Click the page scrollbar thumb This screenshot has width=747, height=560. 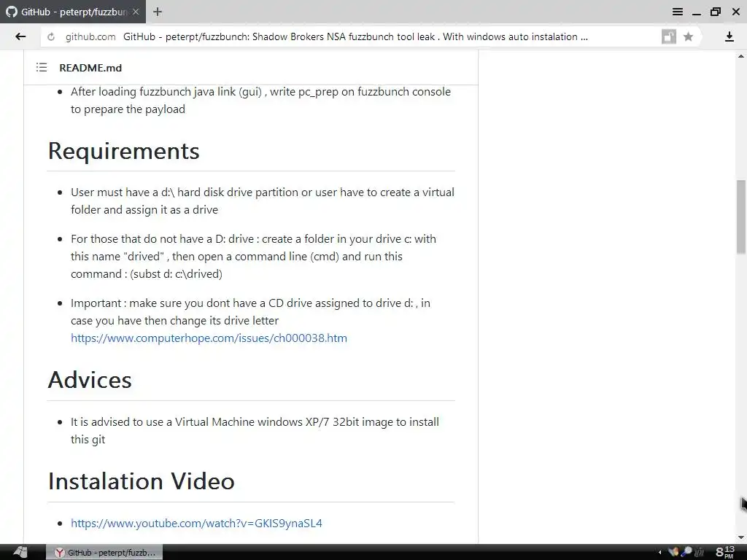coord(741,217)
